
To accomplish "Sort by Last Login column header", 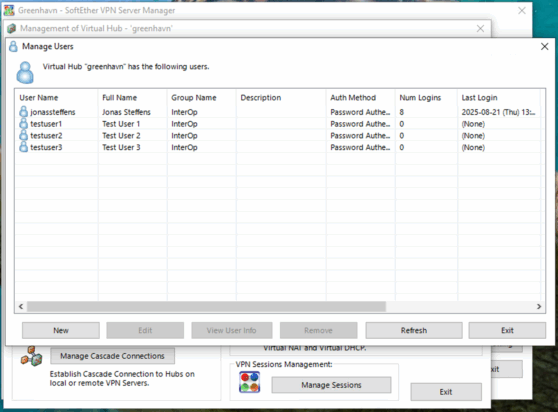I will click(499, 97).
